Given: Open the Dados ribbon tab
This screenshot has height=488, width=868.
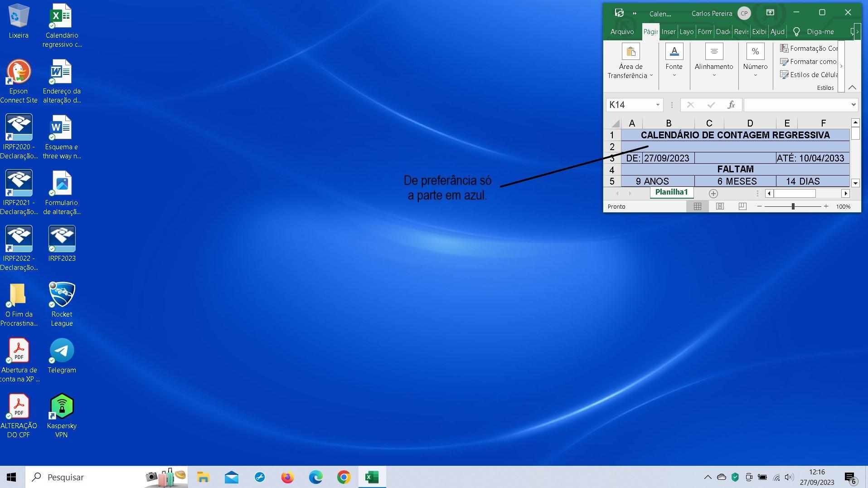Looking at the screenshot, I should (723, 32).
